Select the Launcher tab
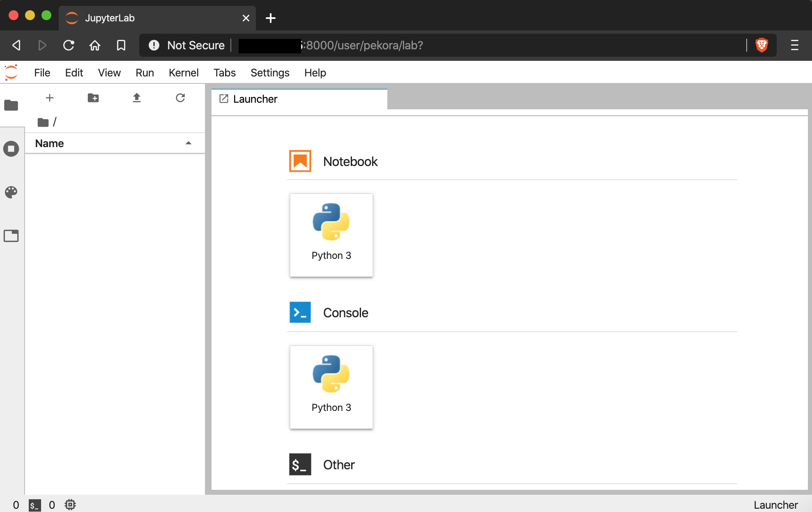 [x=299, y=99]
